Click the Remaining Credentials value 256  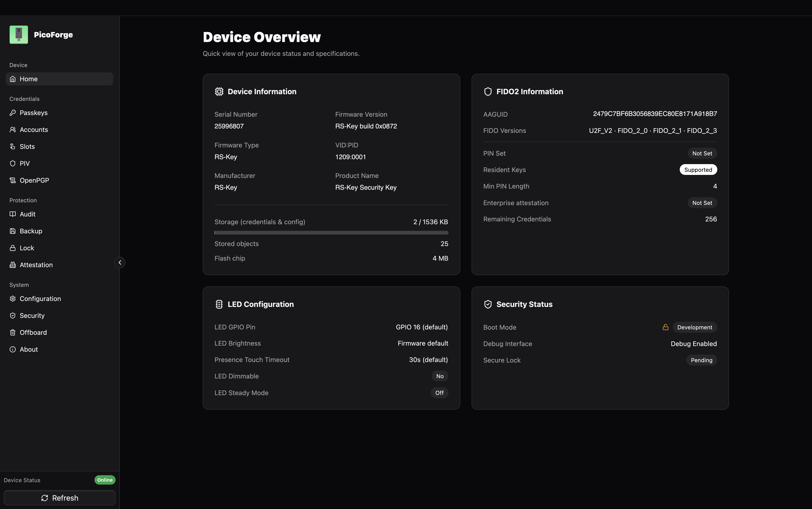pos(711,219)
